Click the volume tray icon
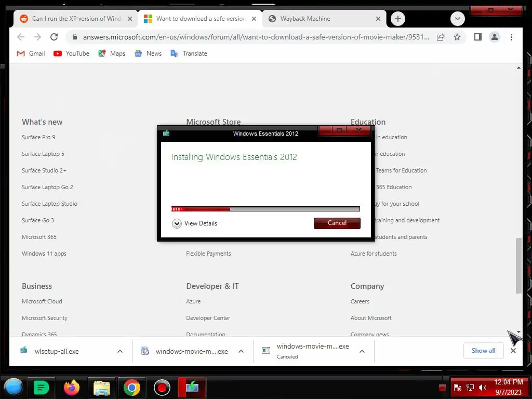 pyautogui.click(x=482, y=388)
